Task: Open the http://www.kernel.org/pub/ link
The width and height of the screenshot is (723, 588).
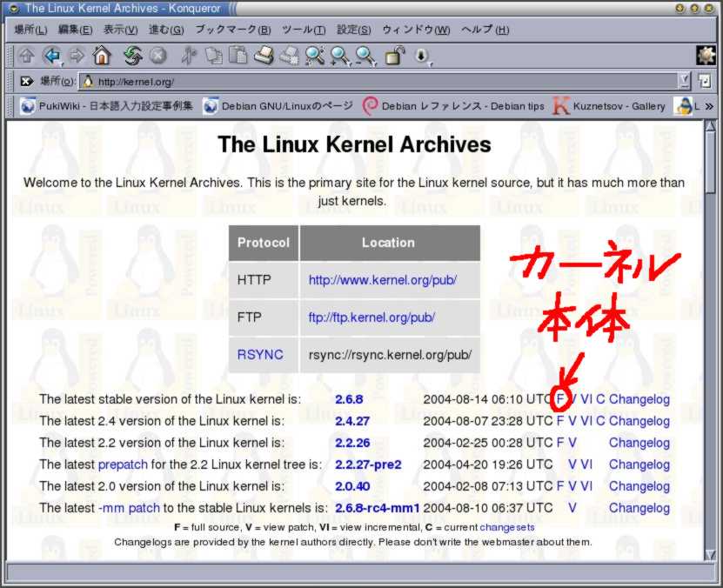Action: [382, 280]
